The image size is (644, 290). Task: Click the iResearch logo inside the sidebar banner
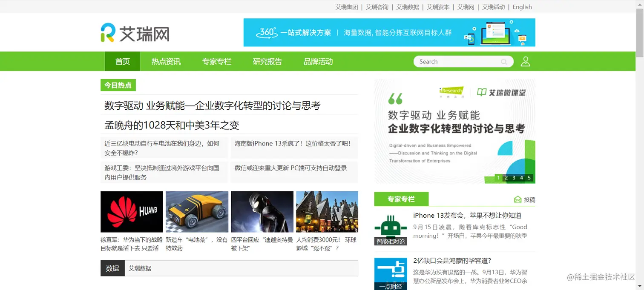coord(451,91)
